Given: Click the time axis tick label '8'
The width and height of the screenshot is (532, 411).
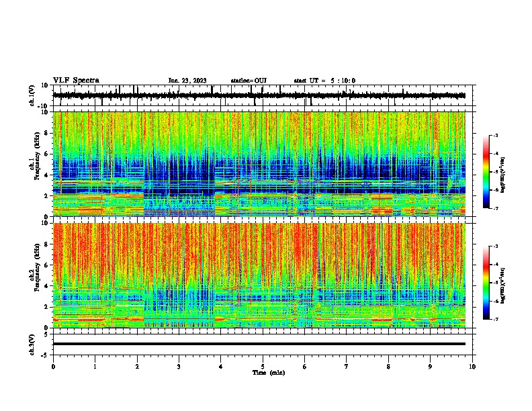Looking at the screenshot, I should 388,367.
